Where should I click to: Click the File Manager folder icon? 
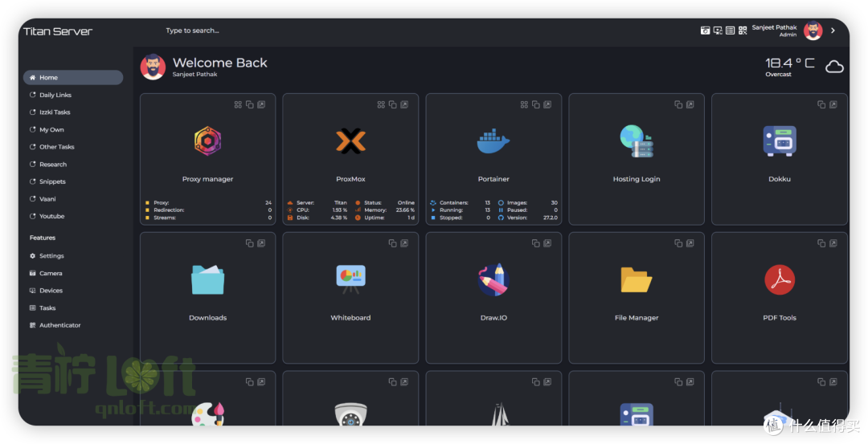[x=637, y=279]
